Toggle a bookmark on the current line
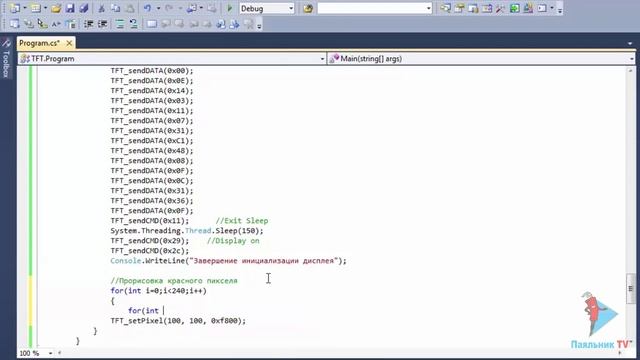The image size is (640, 360). 151,24
